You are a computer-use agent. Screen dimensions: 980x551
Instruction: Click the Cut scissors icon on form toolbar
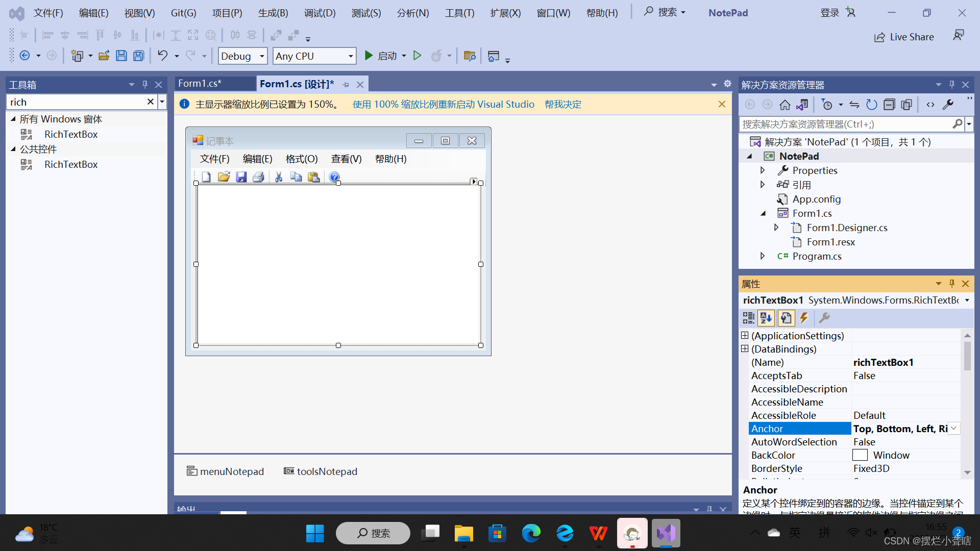[x=279, y=177]
